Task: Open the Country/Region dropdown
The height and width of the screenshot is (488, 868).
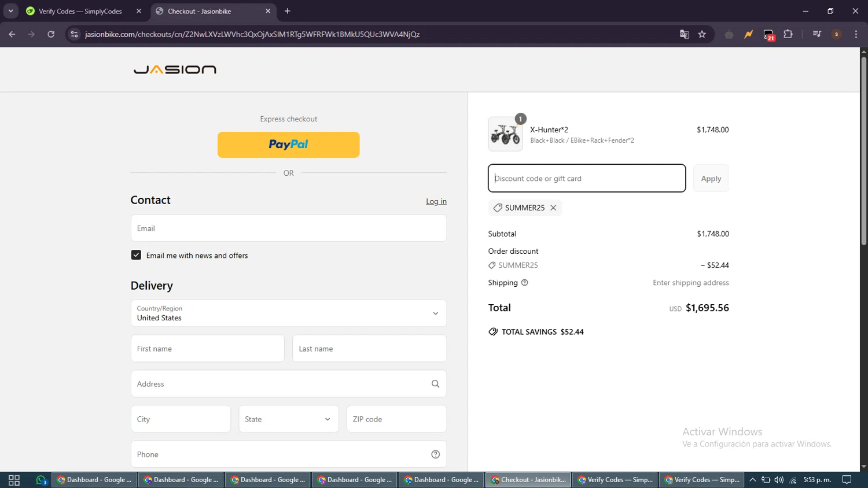Action: 289,313
